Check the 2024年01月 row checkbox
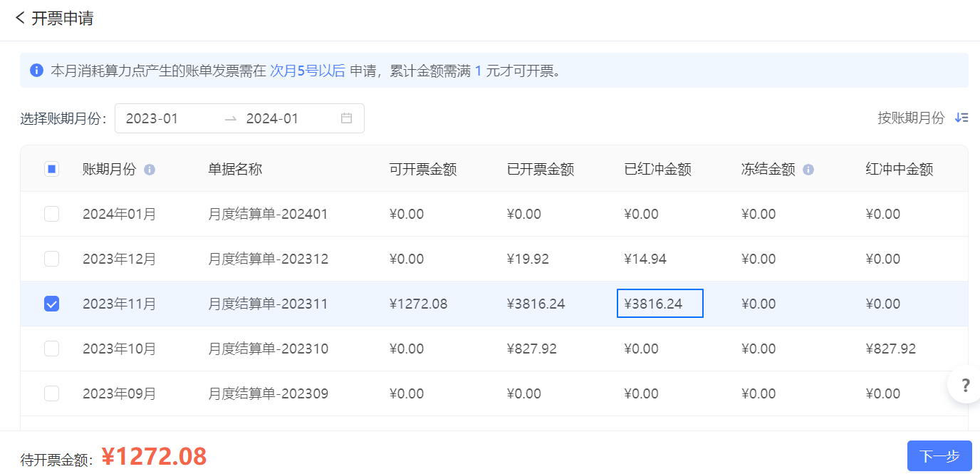The image size is (980, 474). pos(51,214)
